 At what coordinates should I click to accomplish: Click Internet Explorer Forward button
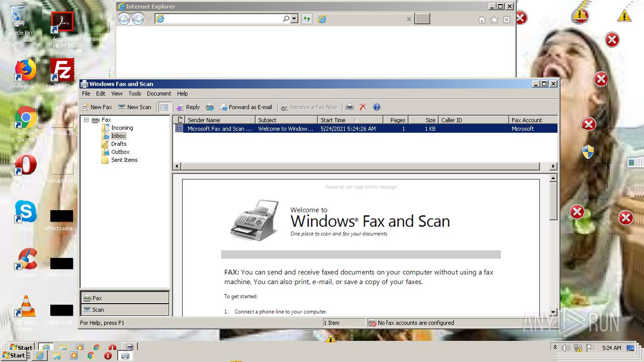click(x=138, y=19)
